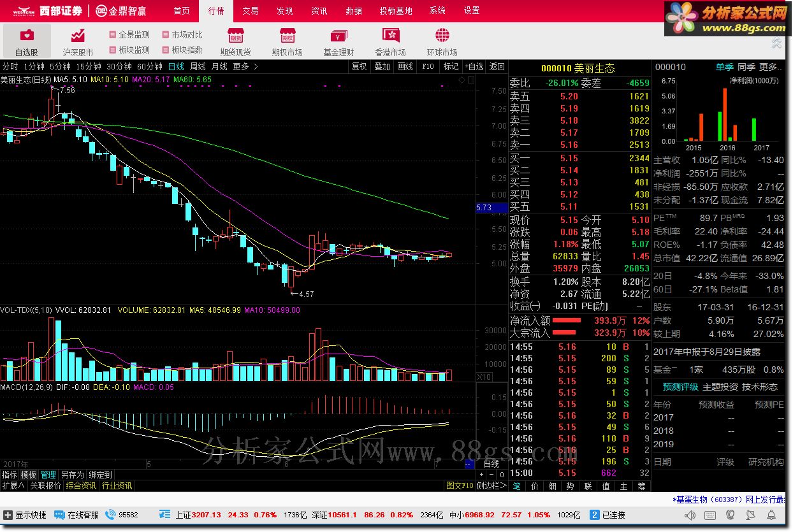Open the 行情 menu tab
Image resolution: width=793 pixels, height=532 pixels.
click(217, 11)
